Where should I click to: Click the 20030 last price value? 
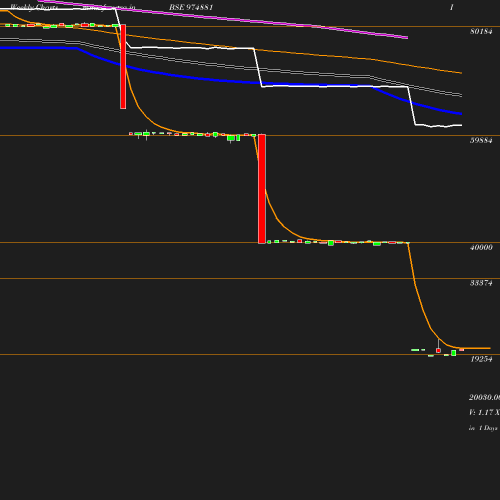(484, 397)
